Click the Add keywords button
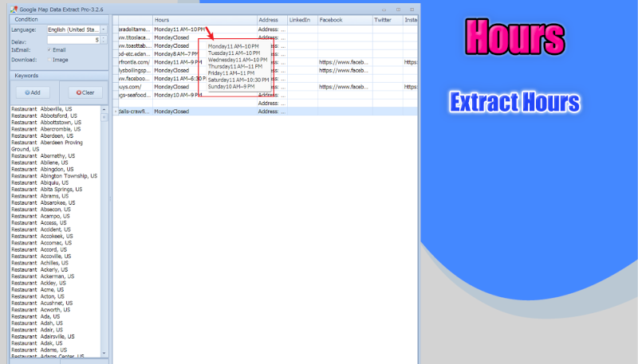 pos(33,92)
